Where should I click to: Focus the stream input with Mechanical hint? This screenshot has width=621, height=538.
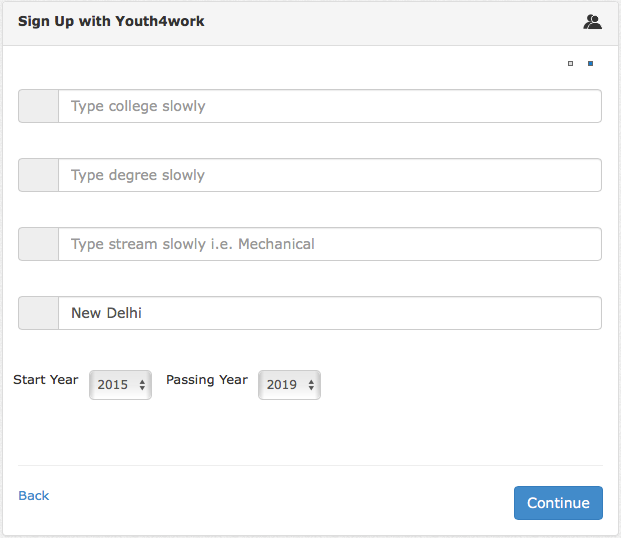point(330,244)
